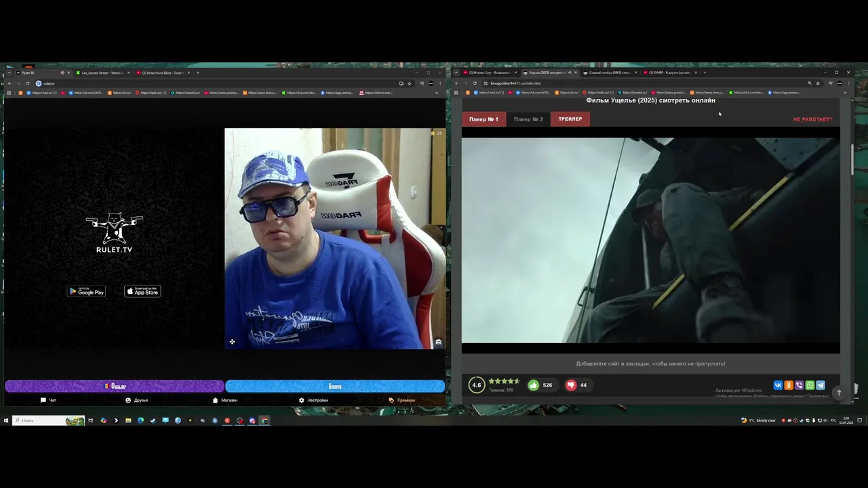Click the green thumbs-up like icon

[534, 385]
